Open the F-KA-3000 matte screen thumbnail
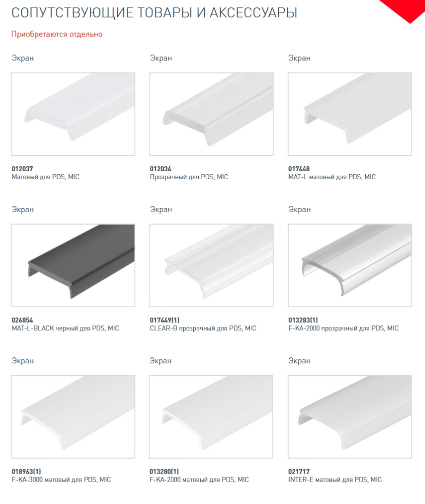425x504 pixels. coord(73,417)
